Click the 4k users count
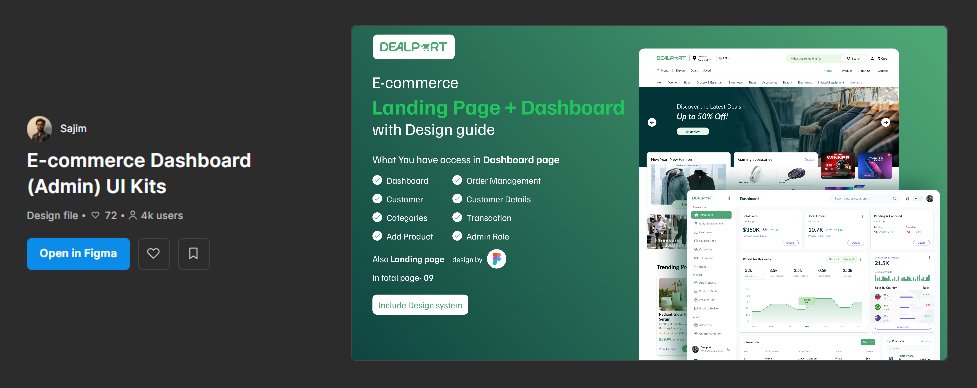Screen dimensions: 977x388 [156, 215]
